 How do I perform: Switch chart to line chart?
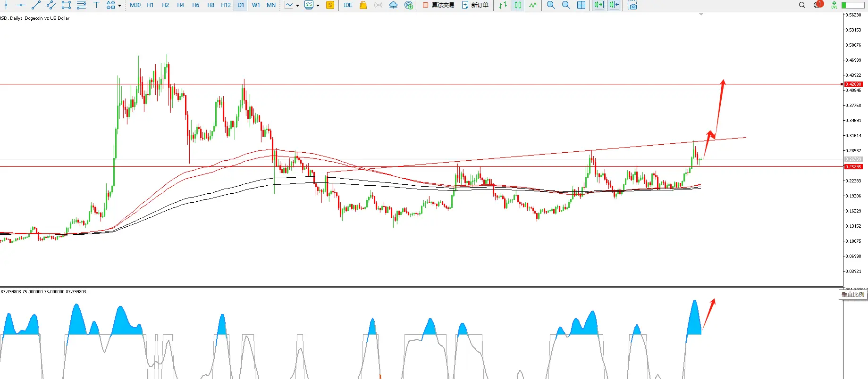click(533, 5)
